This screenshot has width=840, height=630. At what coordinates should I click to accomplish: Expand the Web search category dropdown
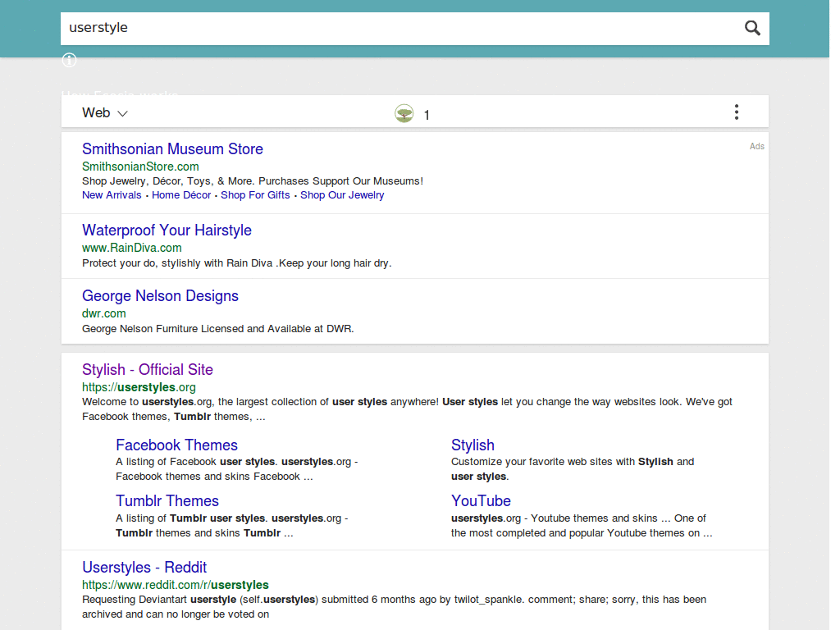pos(104,112)
